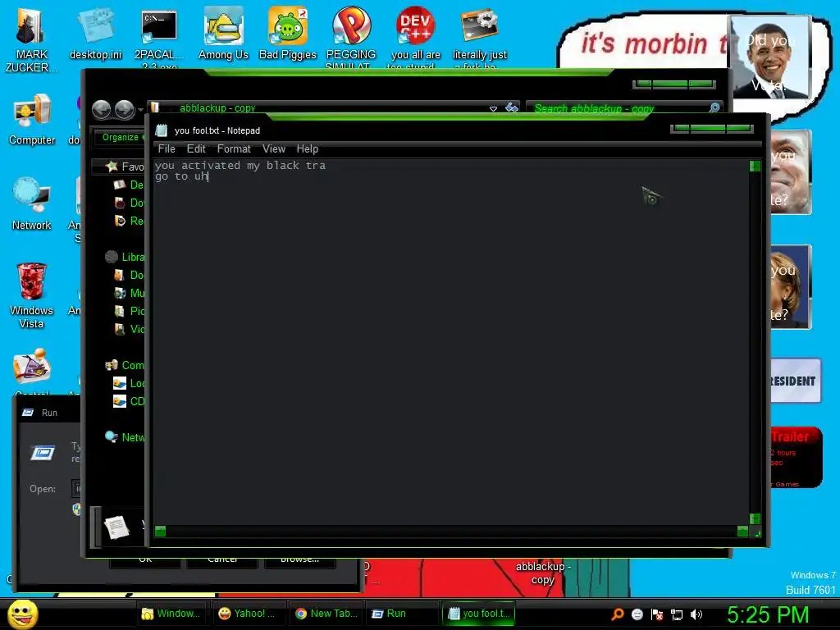
Task: Click the Notepad vertical scrollbar up arrow
Action: click(755, 166)
